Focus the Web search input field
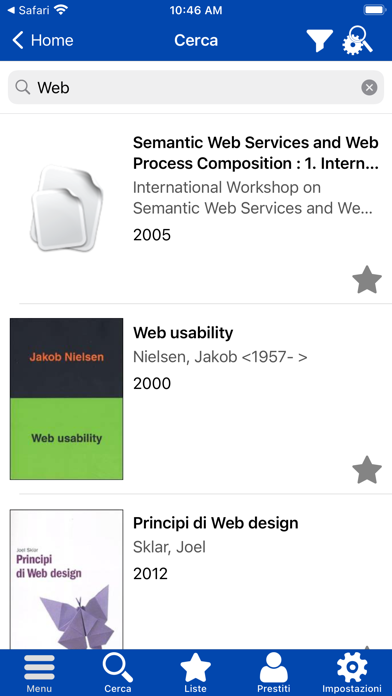 click(x=196, y=87)
